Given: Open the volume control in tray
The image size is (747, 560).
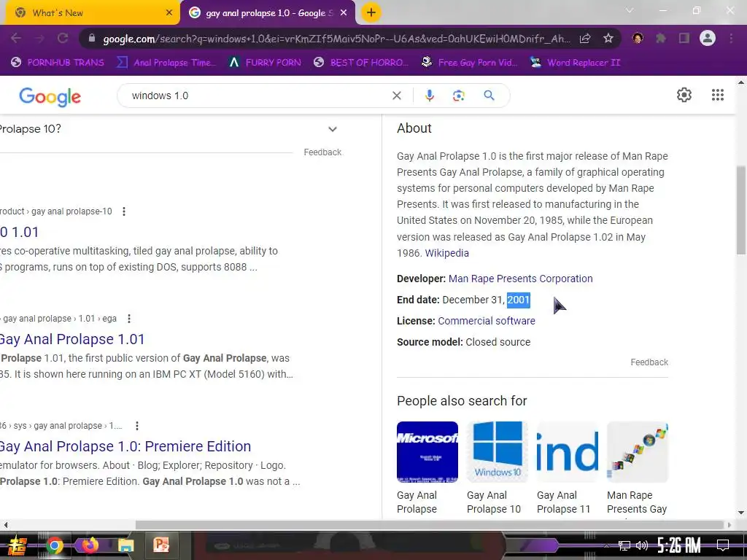Looking at the screenshot, I should pyautogui.click(x=642, y=545).
